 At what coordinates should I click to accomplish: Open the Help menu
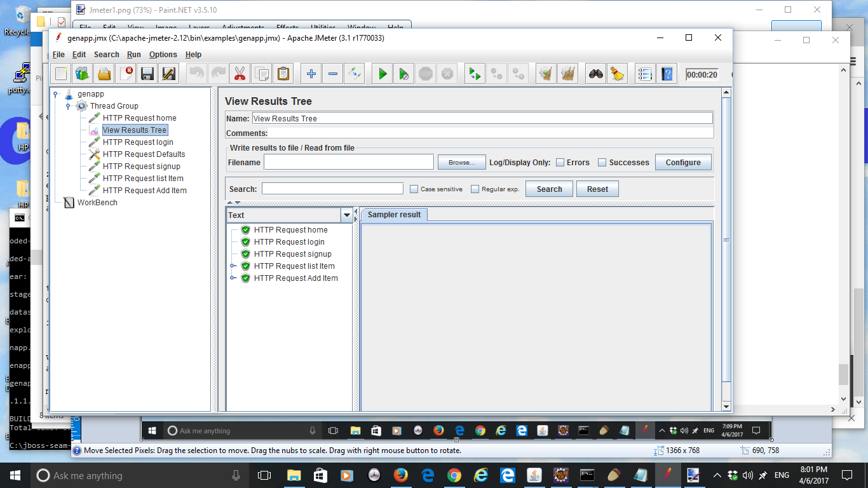193,55
